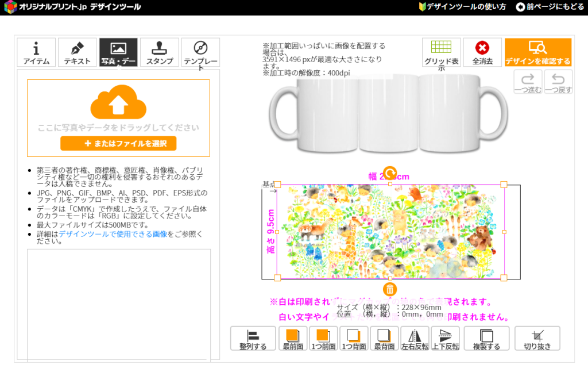588x368 pixels.
Task: Click the orange rotate handle above image
Action: click(x=390, y=173)
